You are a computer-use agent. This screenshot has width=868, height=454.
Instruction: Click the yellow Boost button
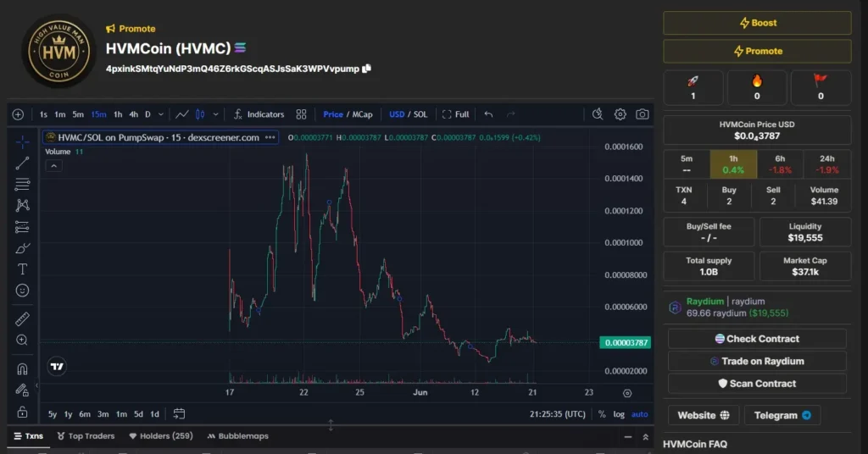[757, 23]
